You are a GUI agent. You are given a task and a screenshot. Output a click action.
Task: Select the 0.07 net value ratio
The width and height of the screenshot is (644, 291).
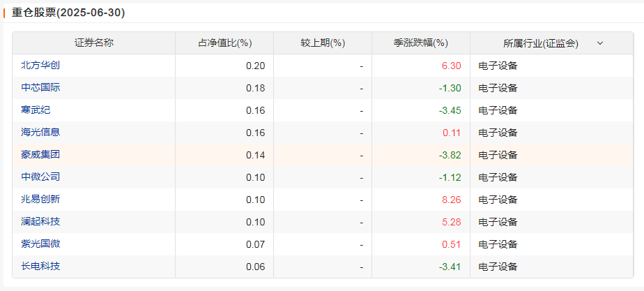point(256,244)
